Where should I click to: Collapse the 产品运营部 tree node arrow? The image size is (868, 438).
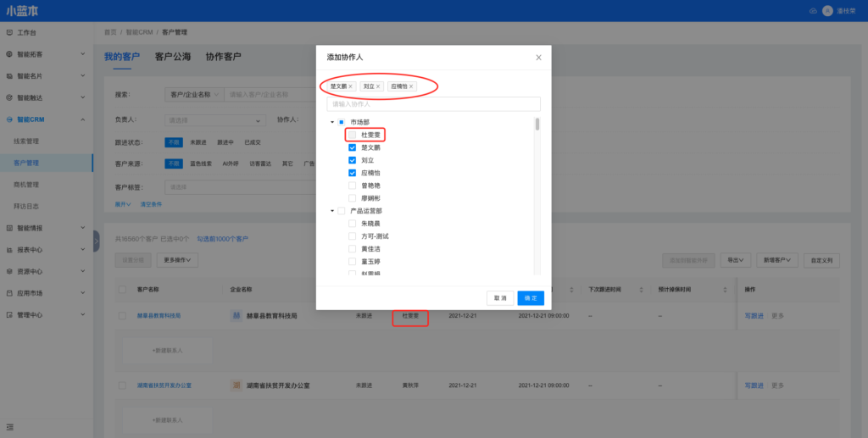click(x=332, y=211)
